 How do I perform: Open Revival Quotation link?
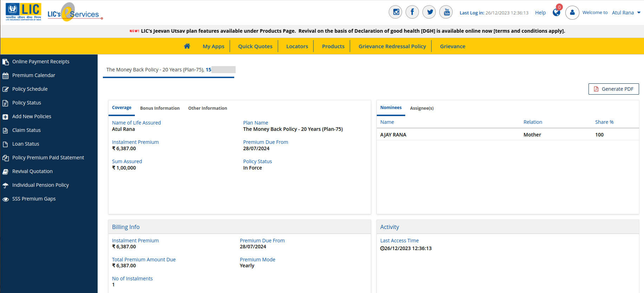[32, 171]
